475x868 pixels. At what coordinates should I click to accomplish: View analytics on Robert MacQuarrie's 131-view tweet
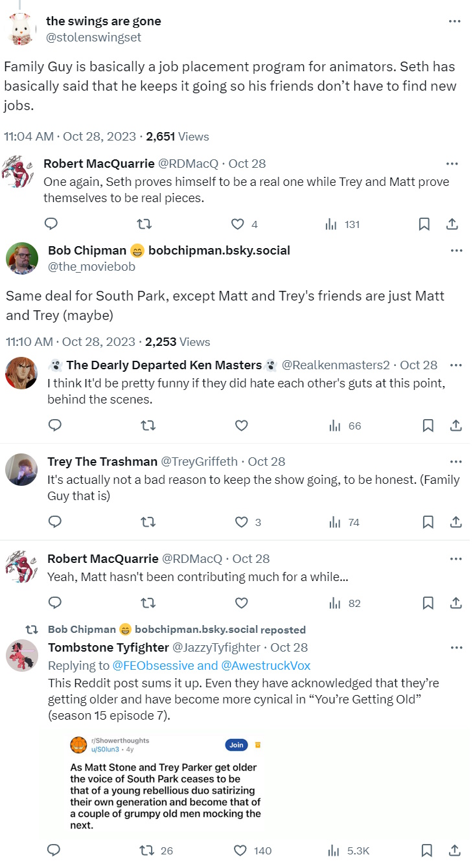tap(331, 224)
